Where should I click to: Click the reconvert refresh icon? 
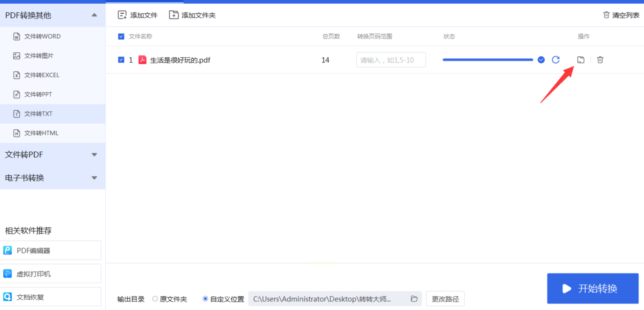click(555, 60)
